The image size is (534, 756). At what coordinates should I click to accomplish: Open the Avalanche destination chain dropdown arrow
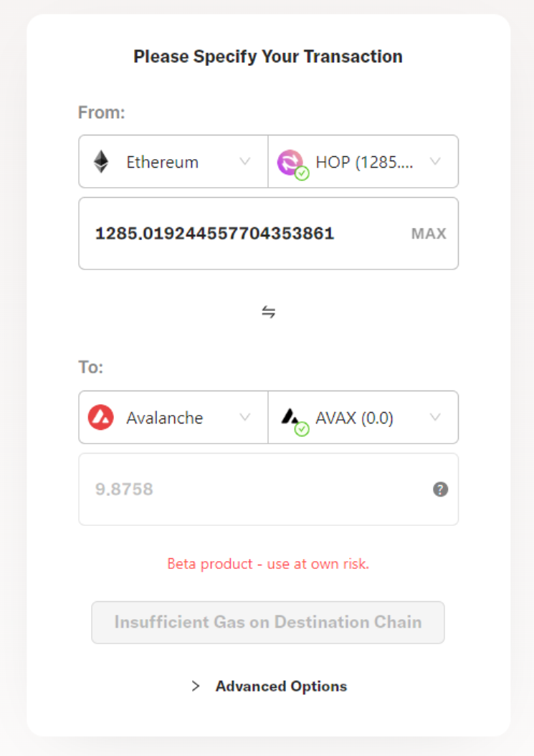coord(244,418)
